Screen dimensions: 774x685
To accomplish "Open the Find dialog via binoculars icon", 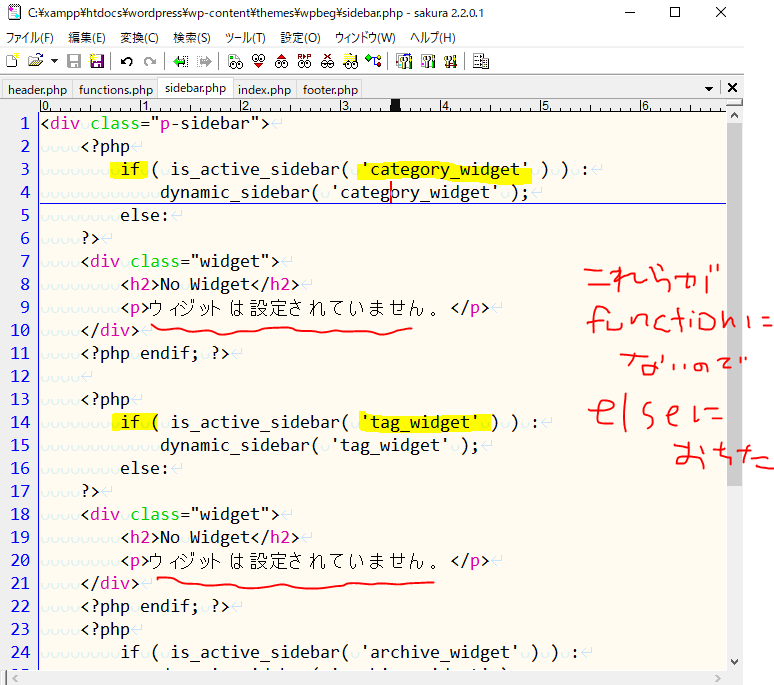I will click(235, 61).
